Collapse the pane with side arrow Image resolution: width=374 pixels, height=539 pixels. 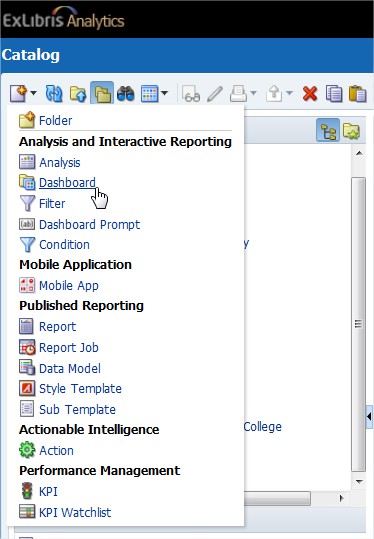click(370, 417)
